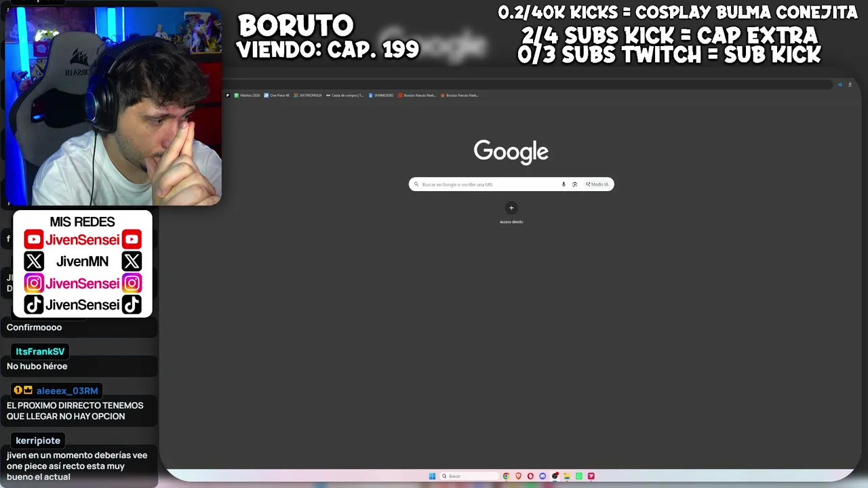Open OBS Studio from the taskbar
Viewport: 868px width, 488px height.
[x=555, y=476]
